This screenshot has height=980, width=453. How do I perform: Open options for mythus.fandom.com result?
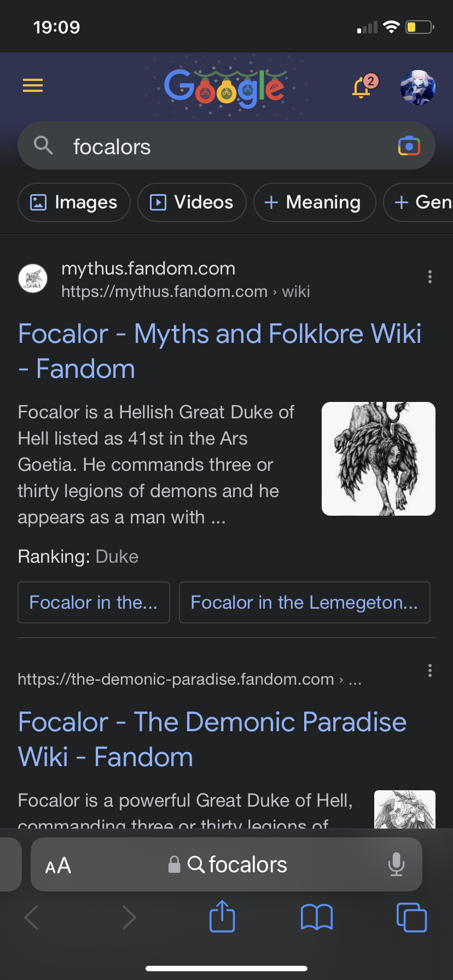tap(430, 277)
